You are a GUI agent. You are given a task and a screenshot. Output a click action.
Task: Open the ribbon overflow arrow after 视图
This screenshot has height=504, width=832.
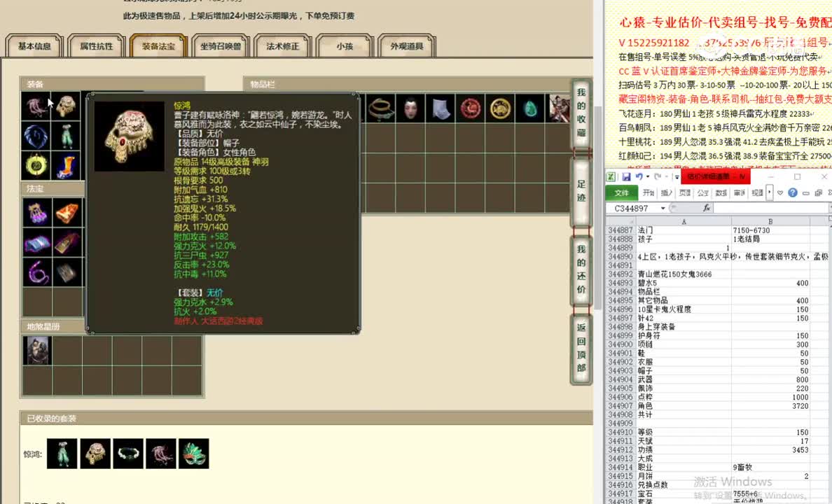(x=770, y=191)
